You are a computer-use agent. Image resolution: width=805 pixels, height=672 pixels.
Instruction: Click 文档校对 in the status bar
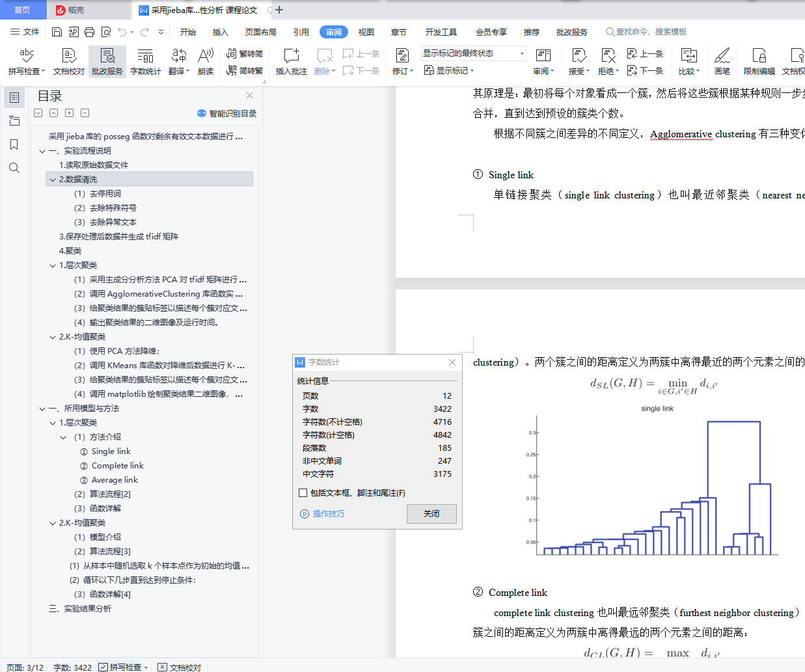pyautogui.click(x=180, y=667)
